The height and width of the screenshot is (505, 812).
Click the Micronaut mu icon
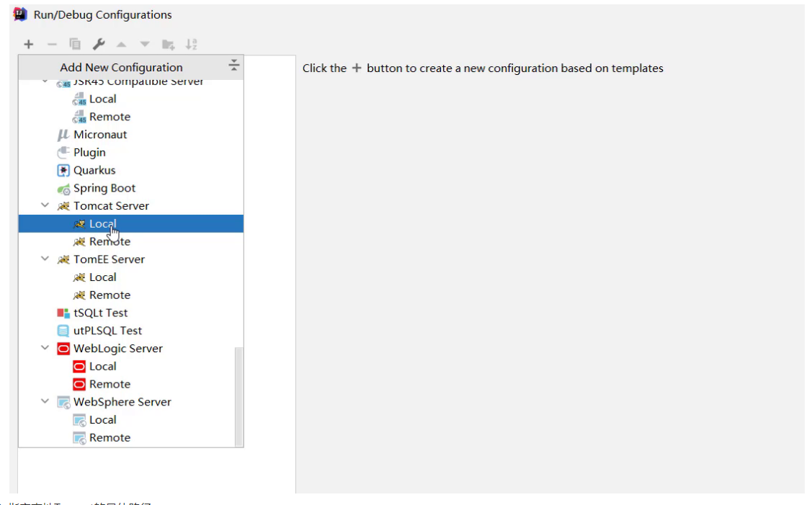(x=63, y=135)
